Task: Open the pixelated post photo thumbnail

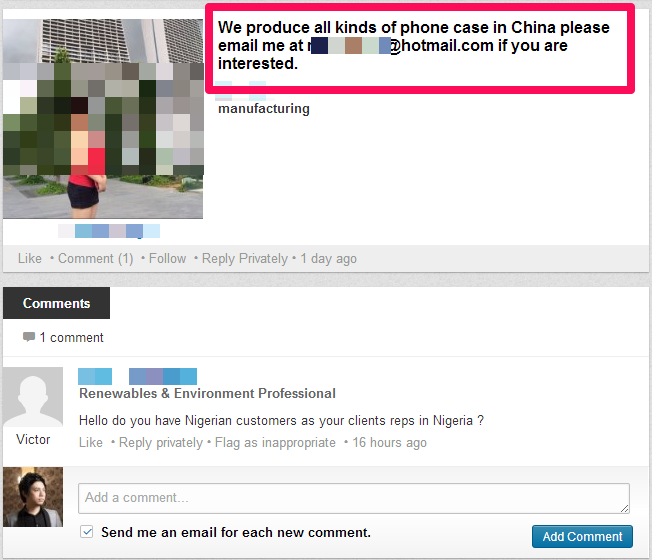Action: pos(103,119)
